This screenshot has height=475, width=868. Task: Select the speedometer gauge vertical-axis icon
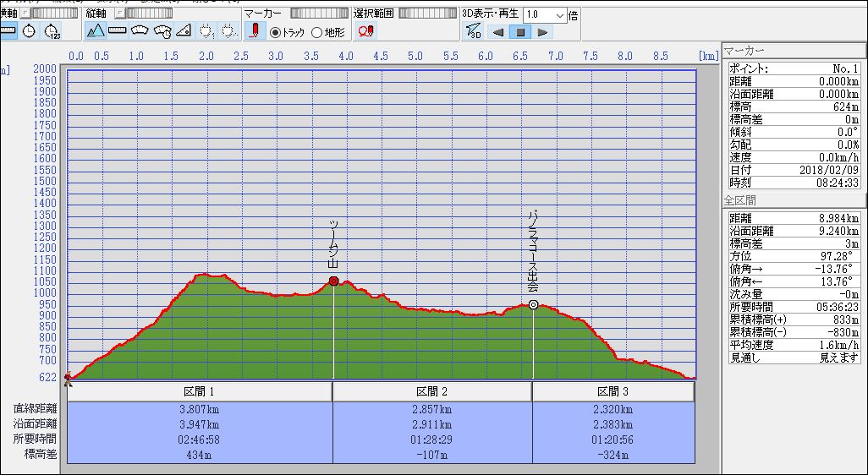140,31
